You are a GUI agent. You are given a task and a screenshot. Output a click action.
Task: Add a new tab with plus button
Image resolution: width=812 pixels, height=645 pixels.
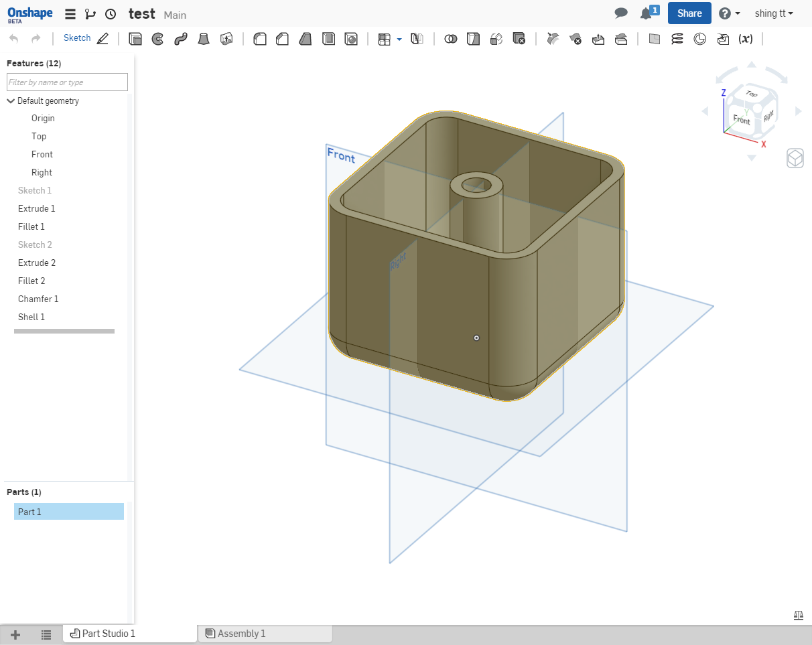15,634
